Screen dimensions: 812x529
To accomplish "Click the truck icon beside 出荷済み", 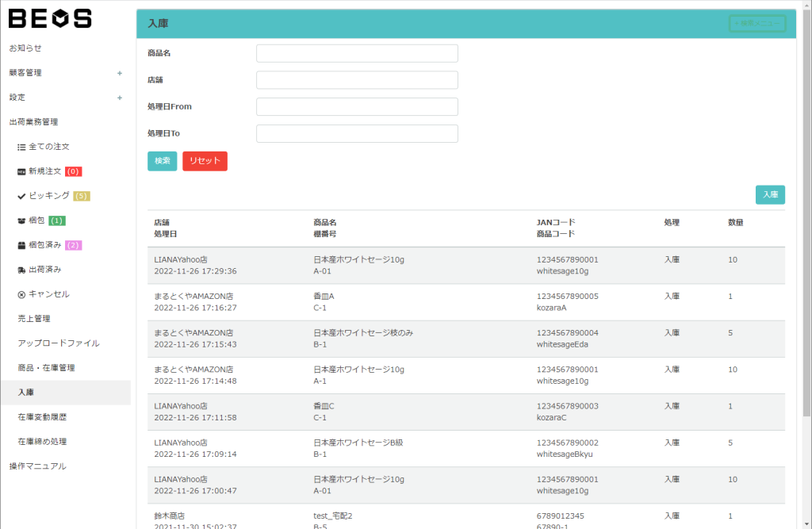I will (21, 270).
